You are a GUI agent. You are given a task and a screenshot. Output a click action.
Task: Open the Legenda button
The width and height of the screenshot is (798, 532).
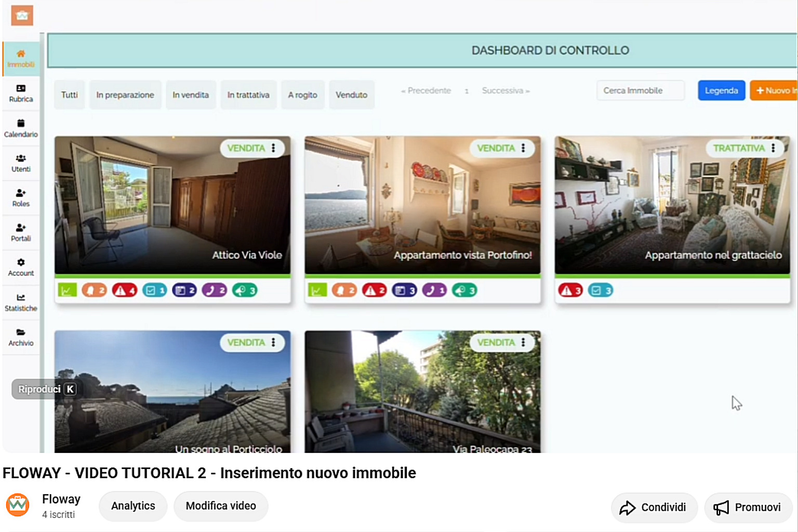pos(721,90)
